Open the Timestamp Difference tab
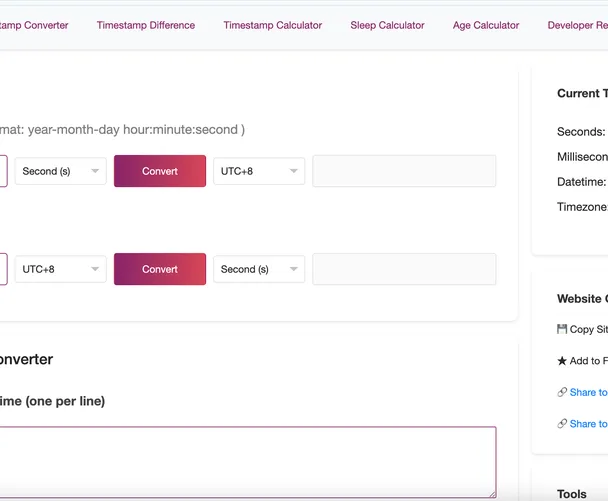The image size is (608, 501). point(146,25)
